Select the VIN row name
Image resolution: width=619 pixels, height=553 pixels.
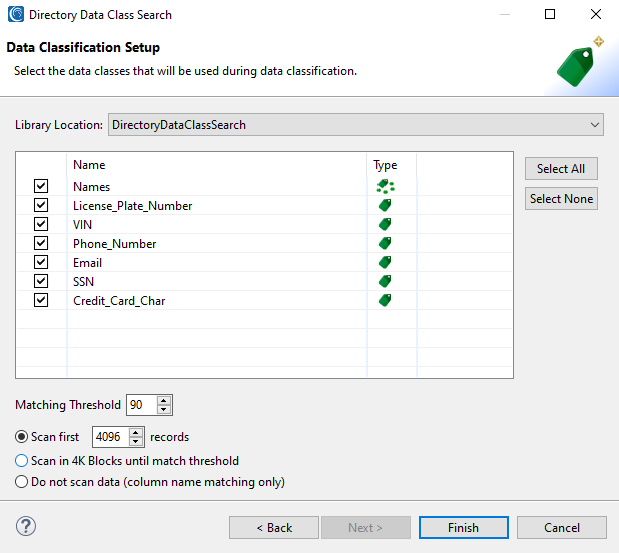[83, 225]
